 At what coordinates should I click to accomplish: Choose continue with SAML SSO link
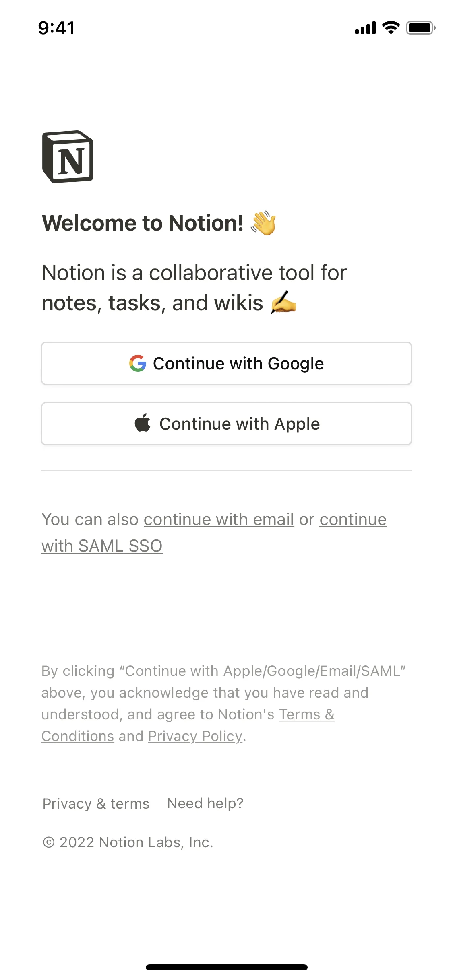point(102,546)
